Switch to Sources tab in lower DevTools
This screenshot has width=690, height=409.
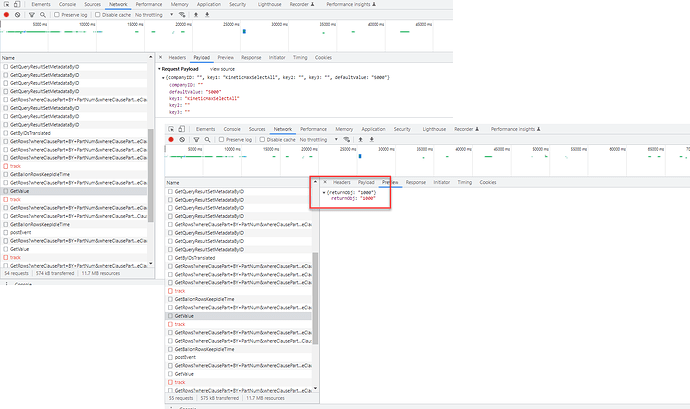[257, 129]
